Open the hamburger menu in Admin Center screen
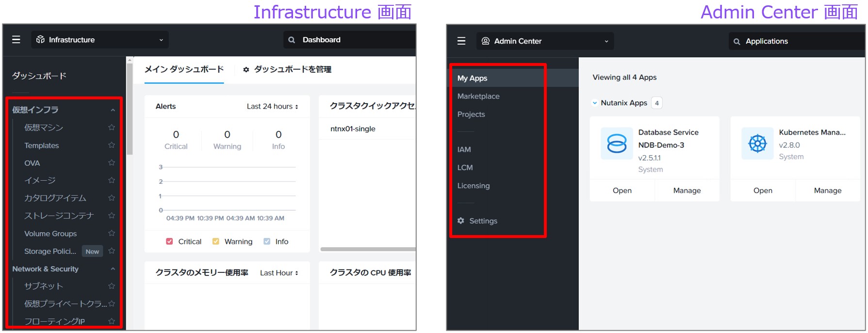Image resolution: width=868 pixels, height=333 pixels. pyautogui.click(x=461, y=41)
